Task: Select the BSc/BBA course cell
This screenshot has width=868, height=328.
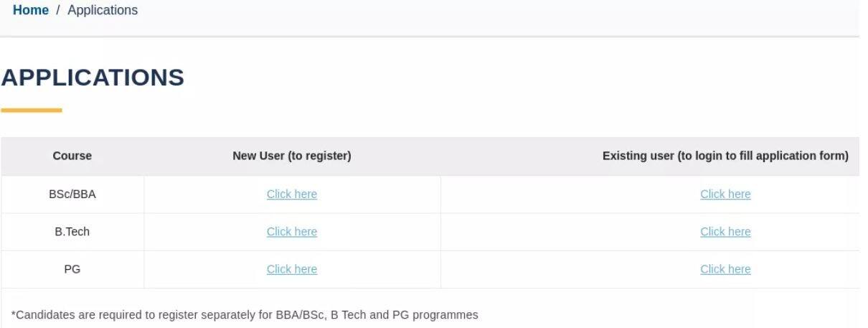Action: pyautogui.click(x=72, y=195)
